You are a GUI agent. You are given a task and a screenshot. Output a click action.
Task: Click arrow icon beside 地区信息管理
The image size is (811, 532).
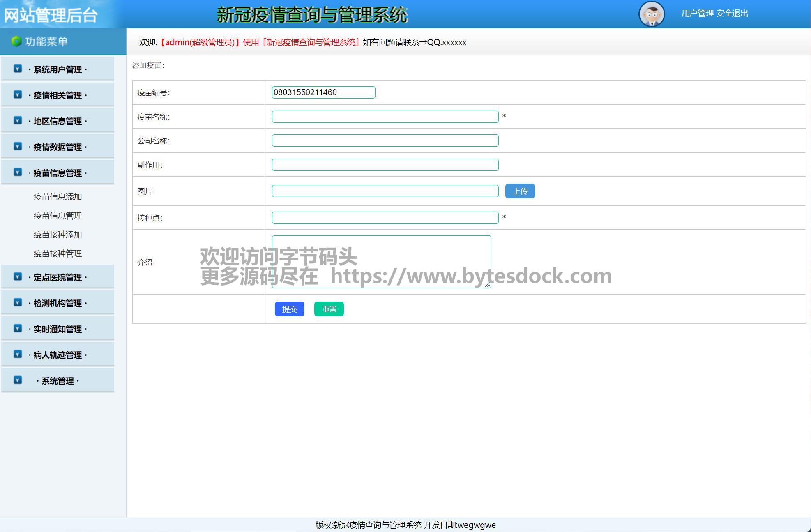(18, 120)
